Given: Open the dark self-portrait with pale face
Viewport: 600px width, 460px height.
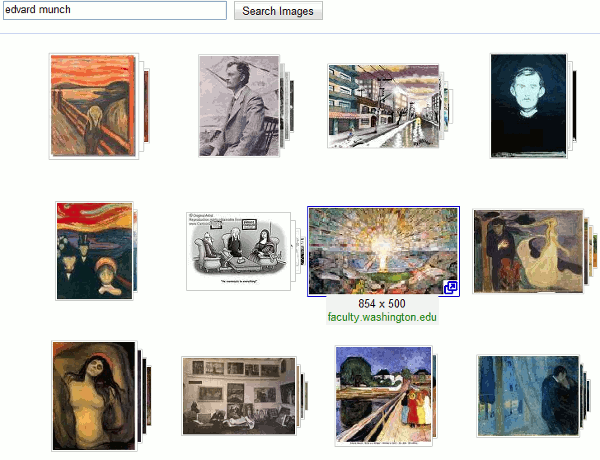Looking at the screenshot, I should tap(528, 106).
